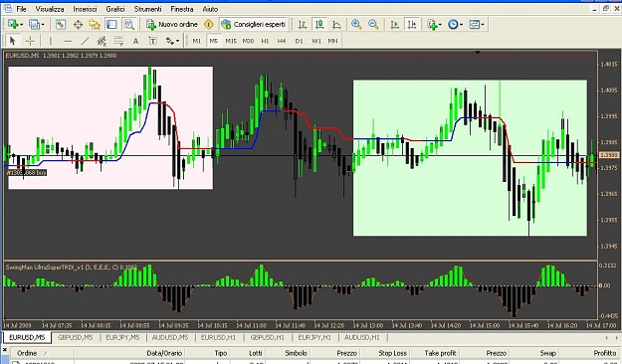The image size is (622, 364).
Task: Select the equidistant channel tool
Action: pos(102,41)
